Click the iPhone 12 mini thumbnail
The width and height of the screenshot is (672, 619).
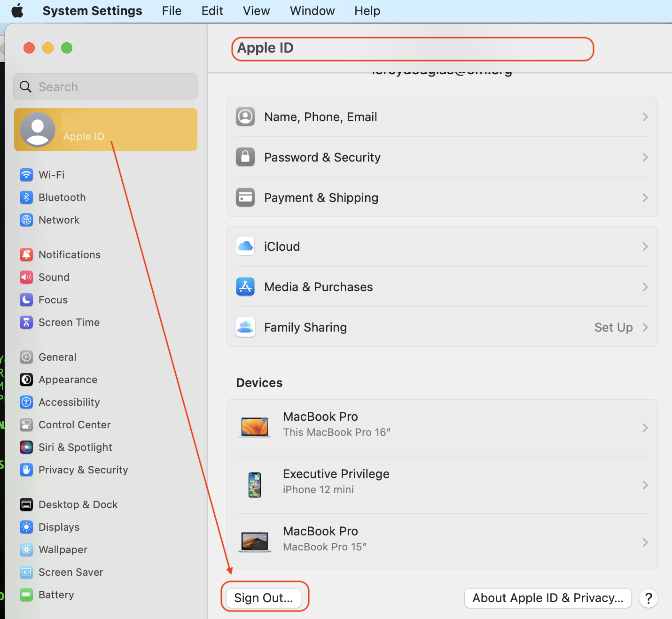(255, 485)
